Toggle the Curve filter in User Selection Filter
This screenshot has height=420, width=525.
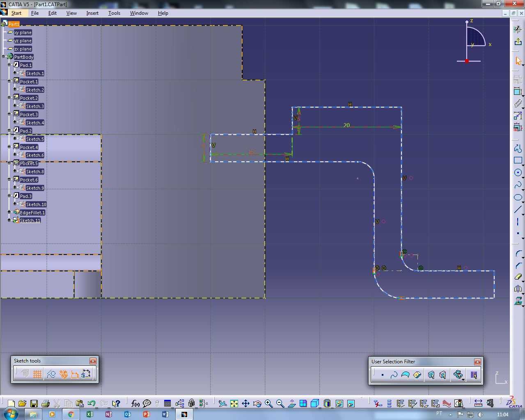click(x=394, y=375)
